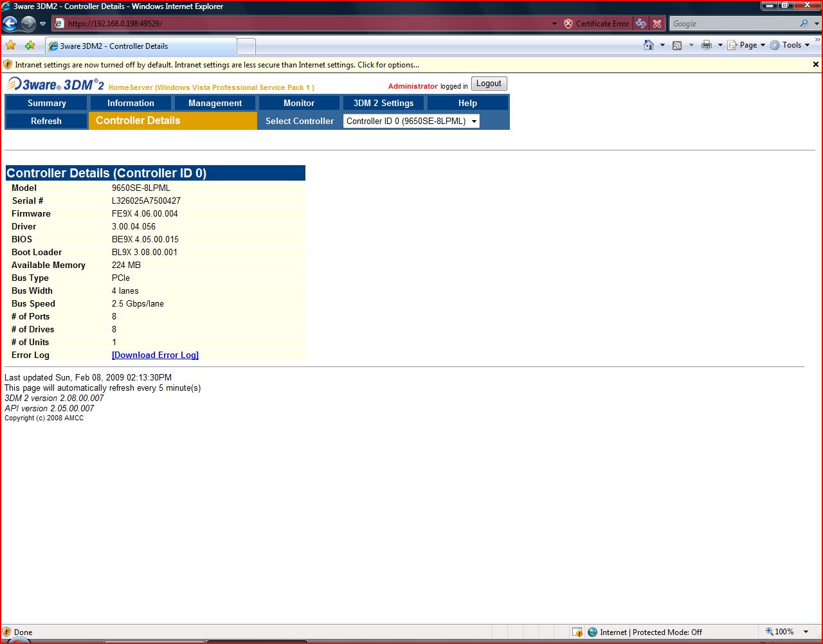This screenshot has height=644, width=823.
Task: Open the Tools menu
Action: pyautogui.click(x=790, y=45)
